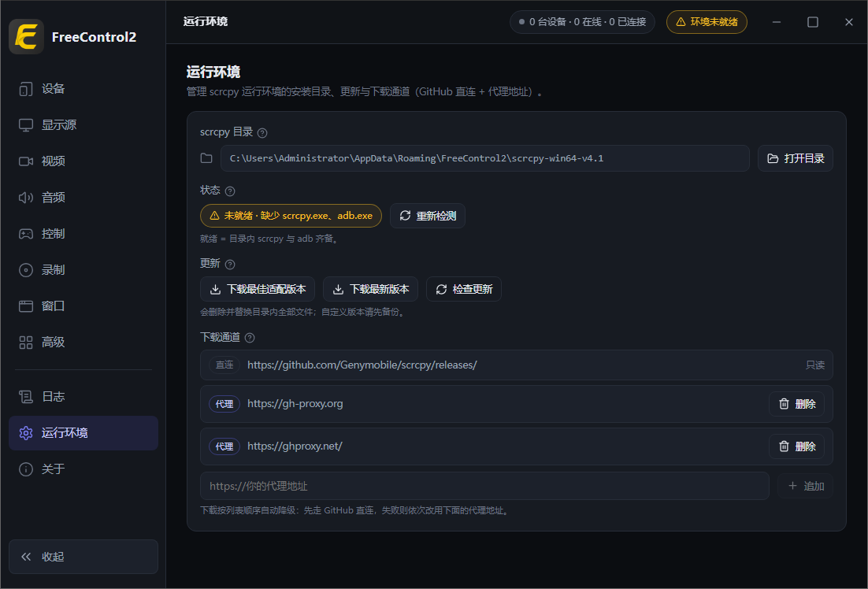This screenshot has height=589, width=868.
Task: Click the 直连 tag label
Action: click(224, 365)
